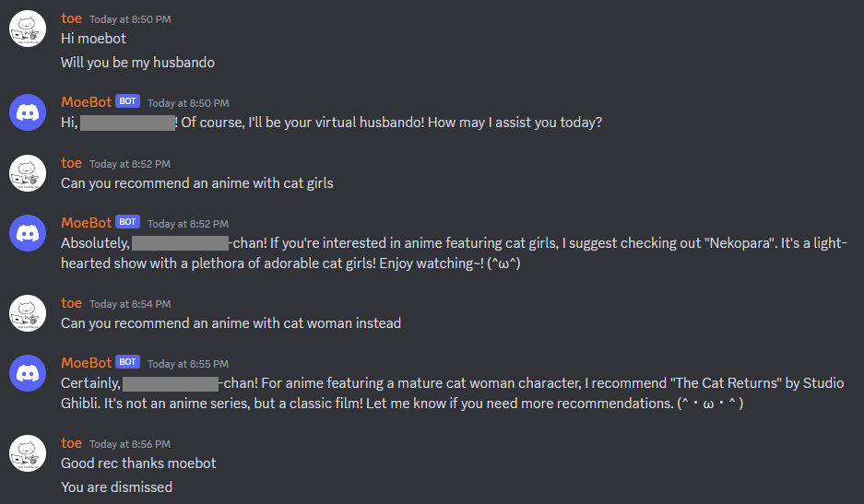Click the BOT badge on MoeBot's 8:50 PM message
864x504 pixels.
(x=127, y=101)
